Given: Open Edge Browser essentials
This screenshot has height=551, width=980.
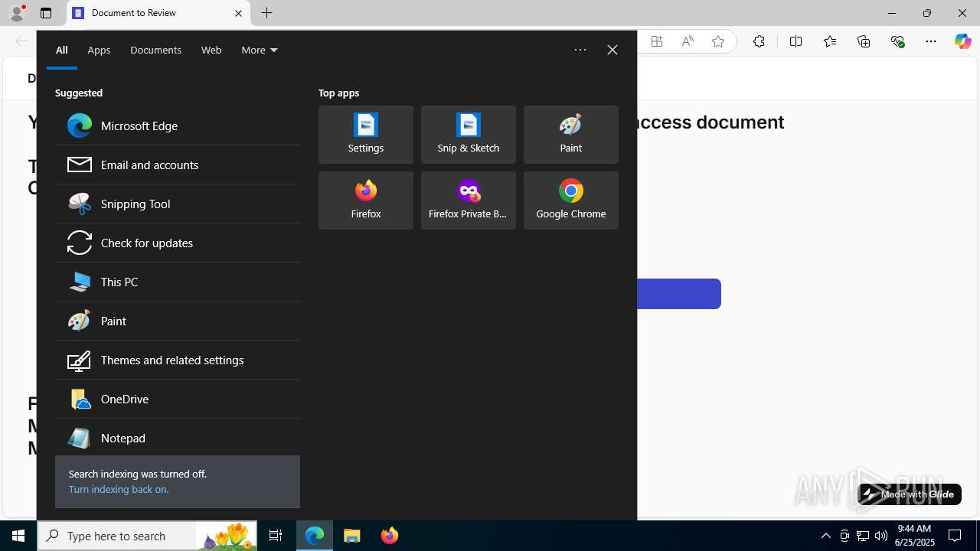Looking at the screenshot, I should click(x=897, y=41).
